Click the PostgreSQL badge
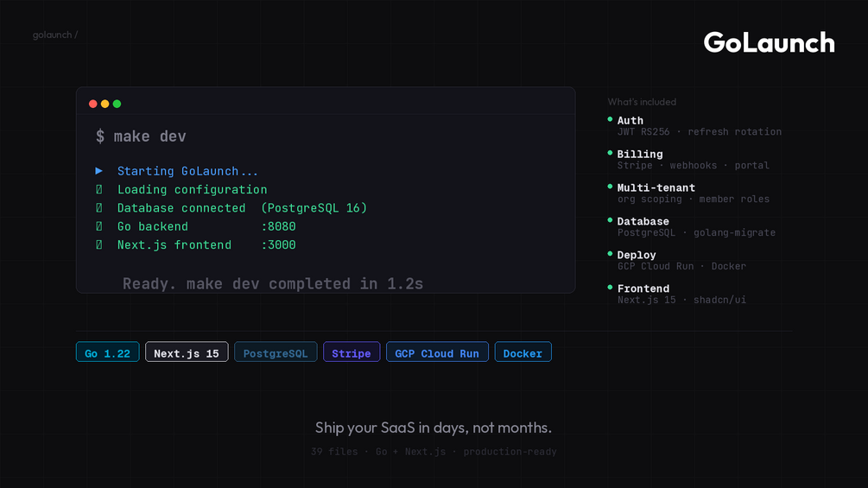 275,352
